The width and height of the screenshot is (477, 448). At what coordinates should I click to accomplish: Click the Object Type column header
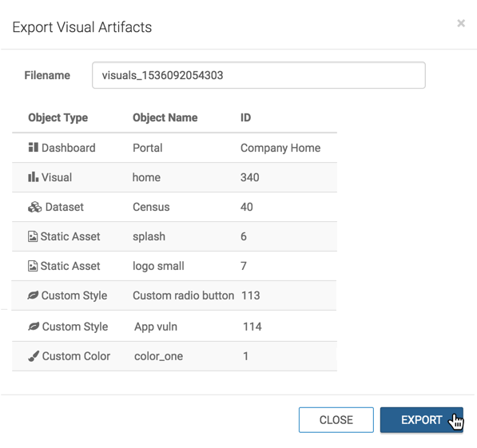click(x=58, y=117)
